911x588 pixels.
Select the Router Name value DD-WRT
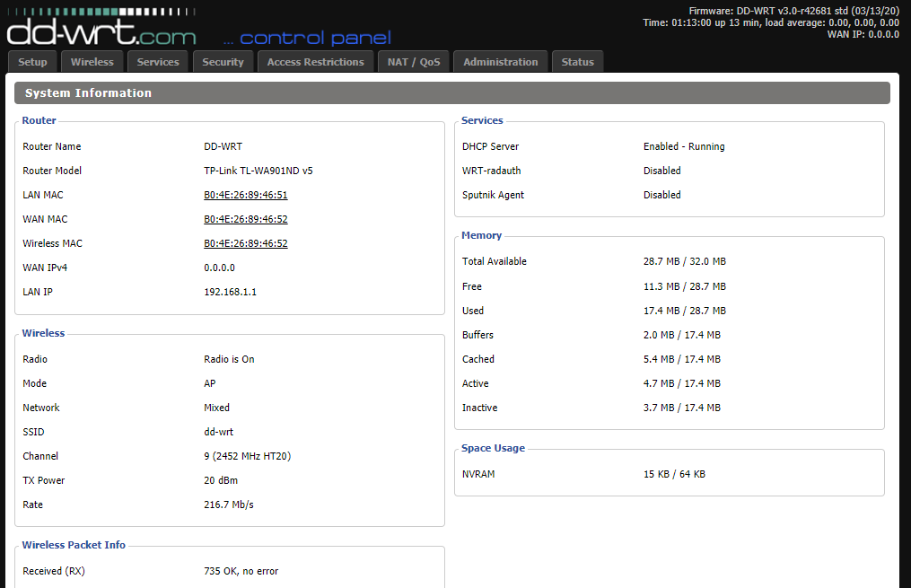[223, 146]
